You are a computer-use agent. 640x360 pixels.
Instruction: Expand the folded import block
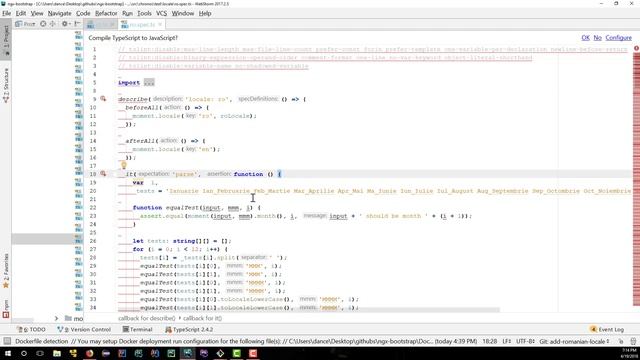149,82
